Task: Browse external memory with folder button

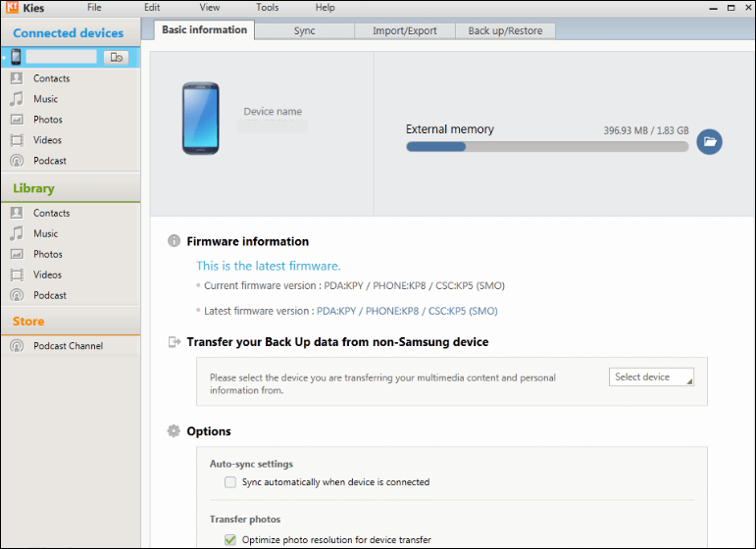Action: click(x=709, y=142)
